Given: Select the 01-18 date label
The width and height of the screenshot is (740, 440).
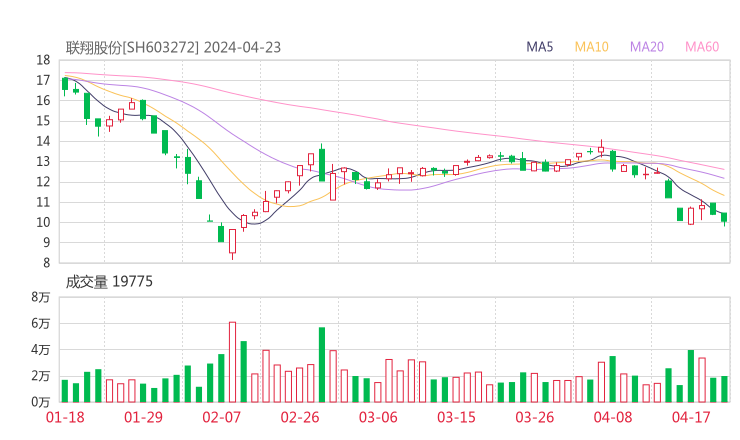Looking at the screenshot, I should pos(65,418).
